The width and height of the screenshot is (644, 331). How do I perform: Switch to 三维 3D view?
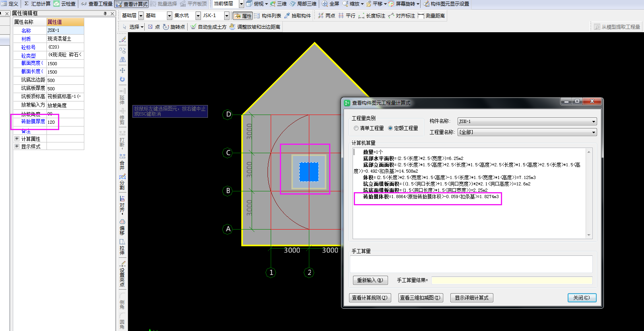coord(278,4)
